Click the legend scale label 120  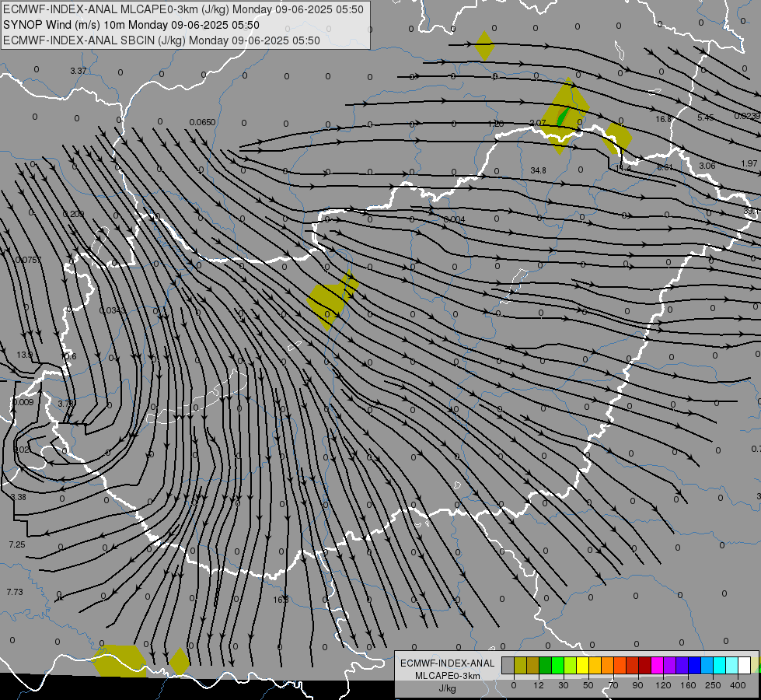(663, 685)
